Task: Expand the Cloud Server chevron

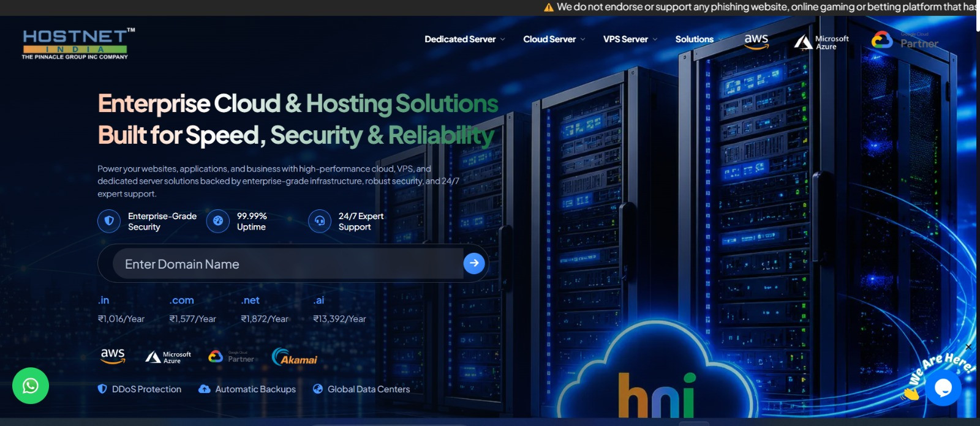Action: [583, 39]
